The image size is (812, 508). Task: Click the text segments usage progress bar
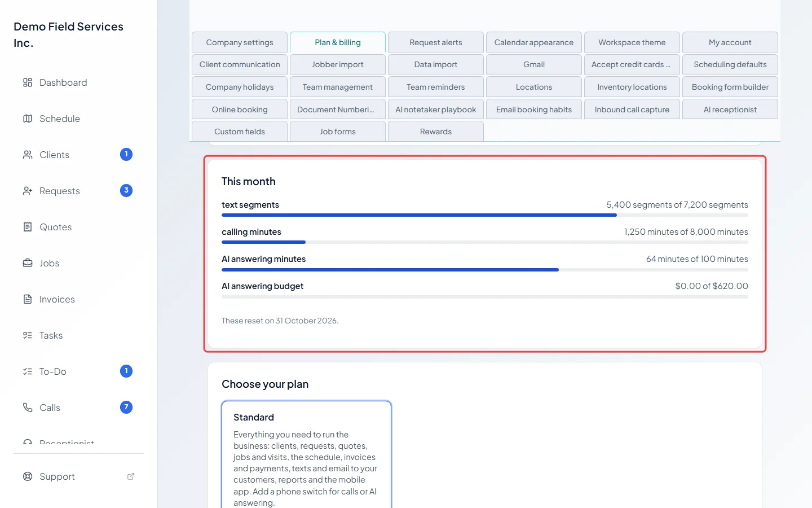(x=485, y=215)
